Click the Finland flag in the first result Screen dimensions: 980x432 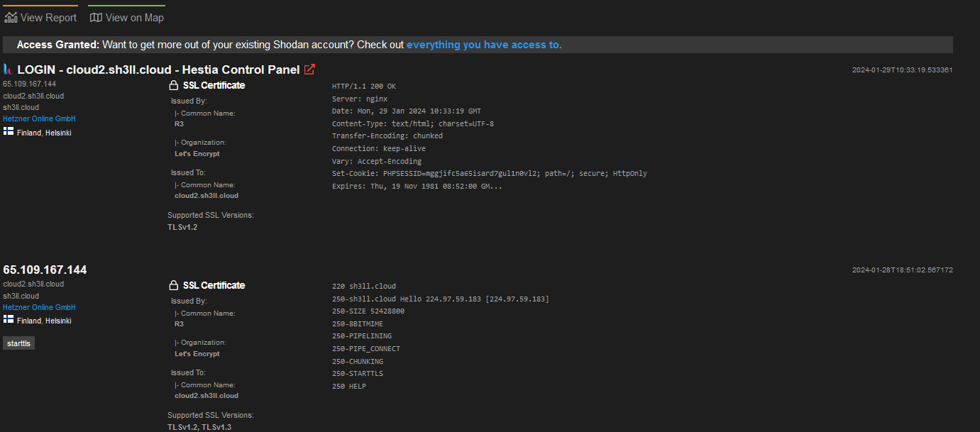click(9, 132)
